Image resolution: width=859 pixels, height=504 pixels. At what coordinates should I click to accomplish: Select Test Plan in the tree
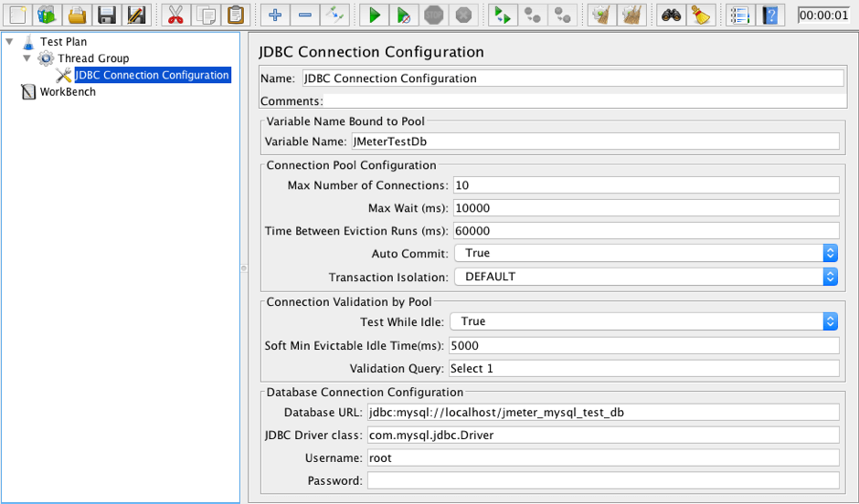[x=63, y=42]
